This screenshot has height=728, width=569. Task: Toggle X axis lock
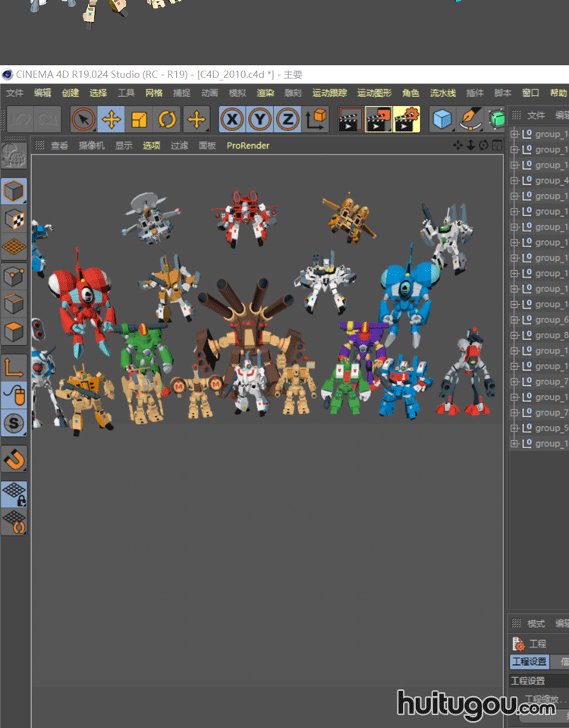click(232, 119)
